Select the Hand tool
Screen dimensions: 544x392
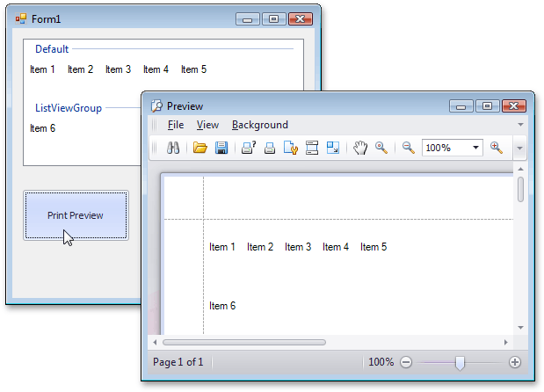(360, 148)
